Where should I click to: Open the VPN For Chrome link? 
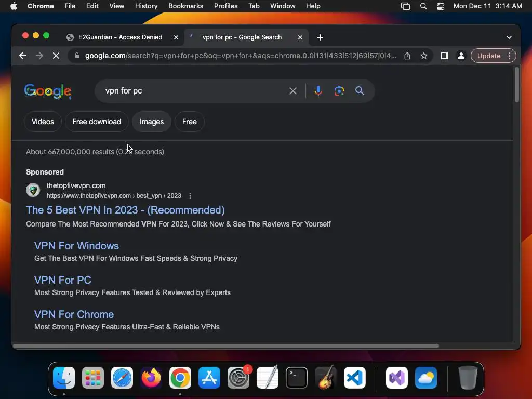click(x=74, y=314)
